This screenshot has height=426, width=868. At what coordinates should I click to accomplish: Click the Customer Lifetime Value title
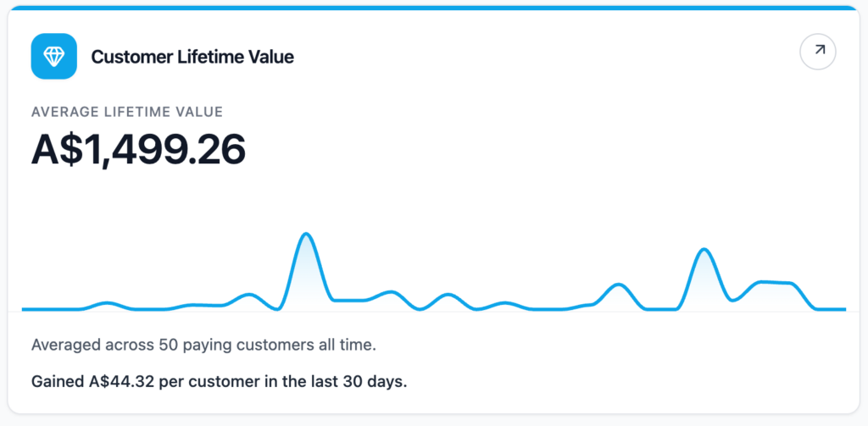pyautogui.click(x=192, y=57)
